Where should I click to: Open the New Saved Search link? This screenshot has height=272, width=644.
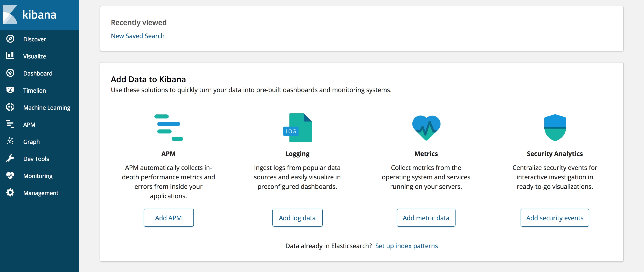(138, 36)
